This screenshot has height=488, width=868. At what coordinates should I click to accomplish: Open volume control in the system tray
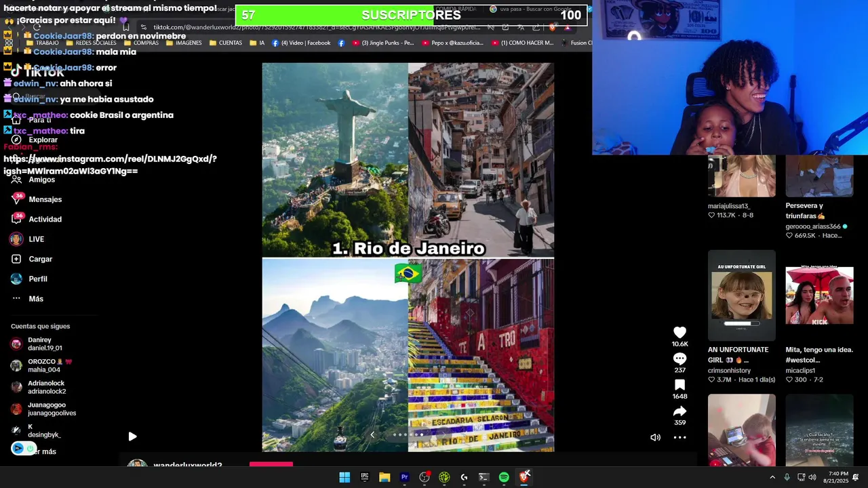pos(812,477)
